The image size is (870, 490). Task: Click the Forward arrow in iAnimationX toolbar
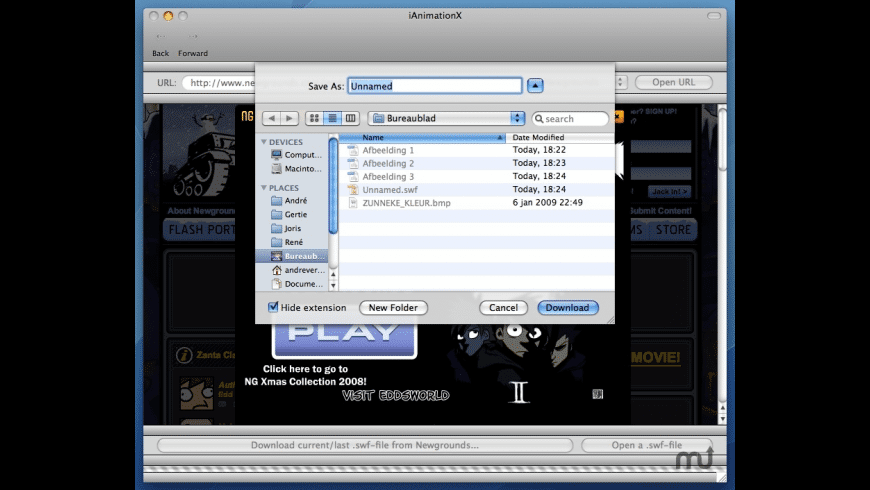(x=193, y=36)
